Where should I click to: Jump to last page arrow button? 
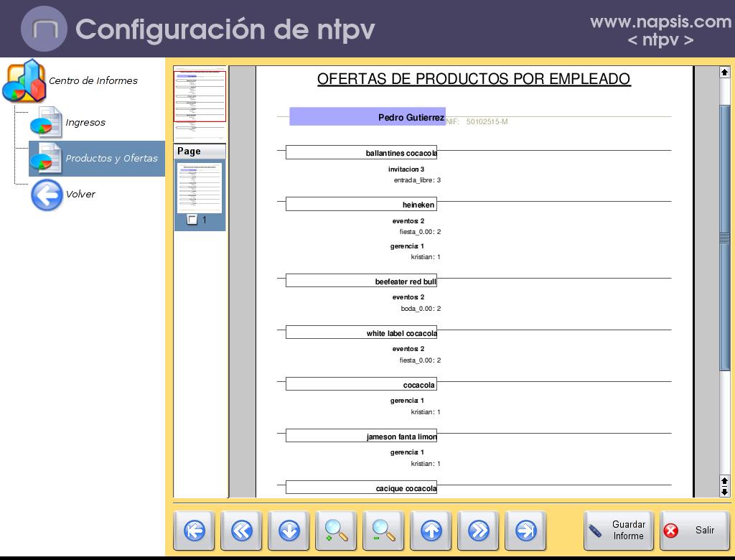pyautogui.click(x=525, y=531)
